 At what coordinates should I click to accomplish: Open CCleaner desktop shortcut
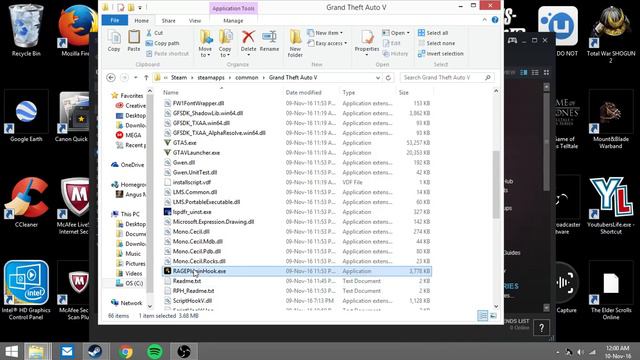[x=26, y=202]
